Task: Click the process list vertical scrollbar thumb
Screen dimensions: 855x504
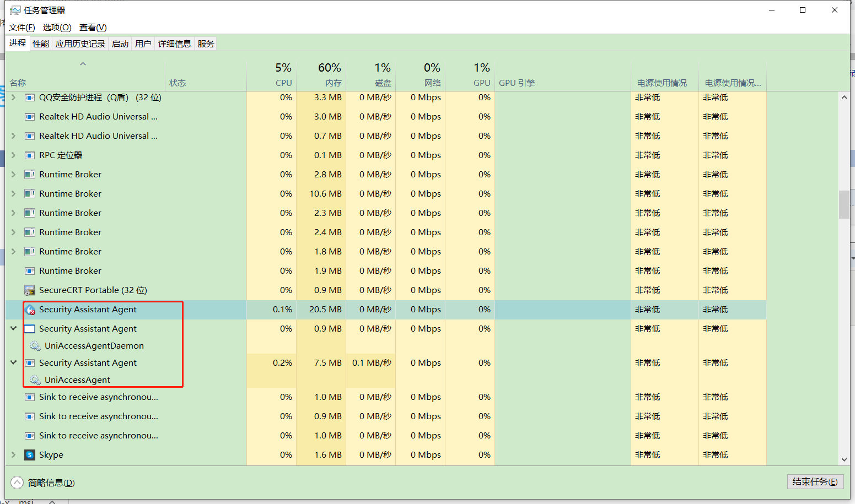Action: tap(844, 204)
